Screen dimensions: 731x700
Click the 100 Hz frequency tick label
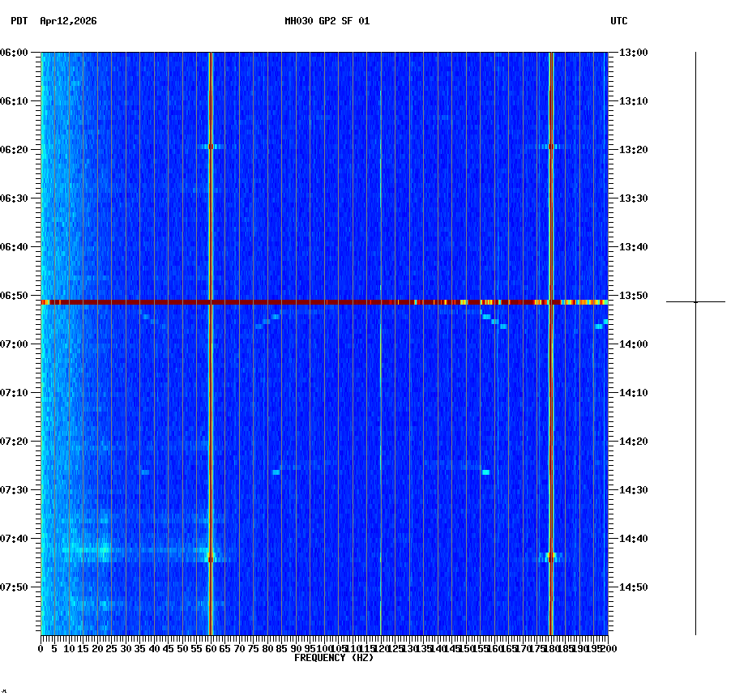point(324,648)
